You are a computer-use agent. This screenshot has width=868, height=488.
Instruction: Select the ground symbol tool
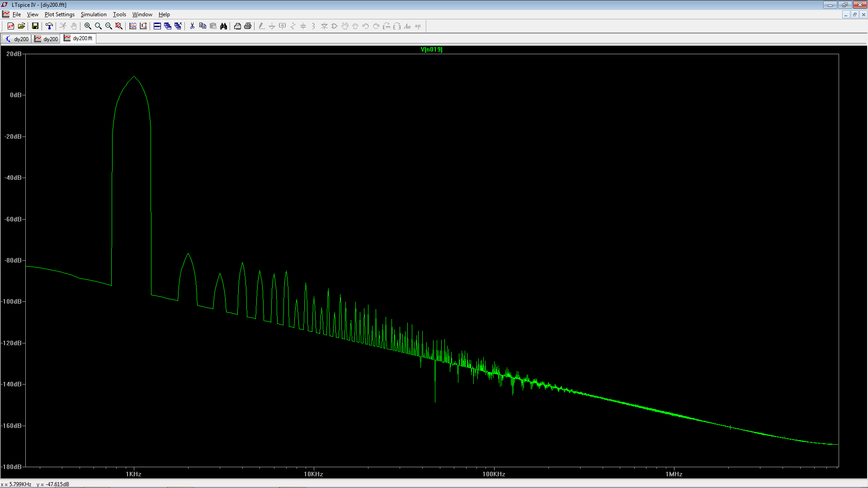click(x=272, y=26)
